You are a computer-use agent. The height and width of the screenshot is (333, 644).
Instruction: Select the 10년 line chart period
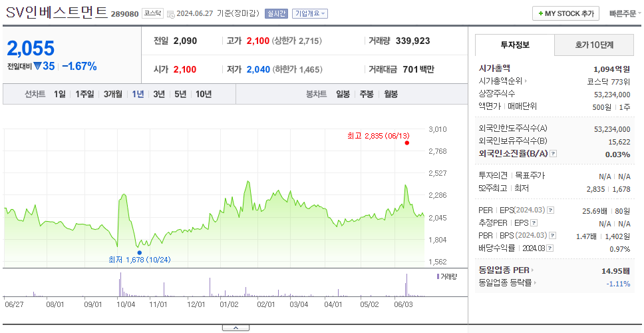204,94
